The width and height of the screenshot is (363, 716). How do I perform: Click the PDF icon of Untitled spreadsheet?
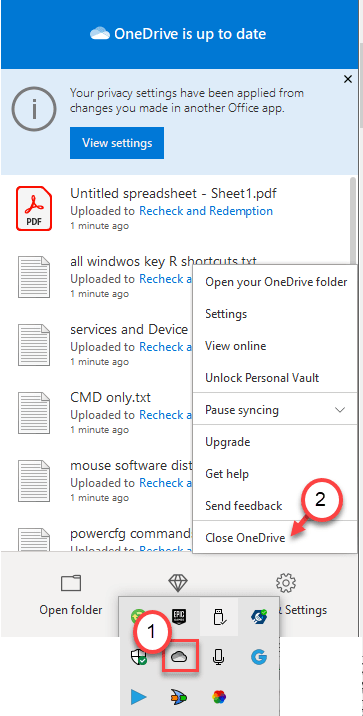pos(34,208)
